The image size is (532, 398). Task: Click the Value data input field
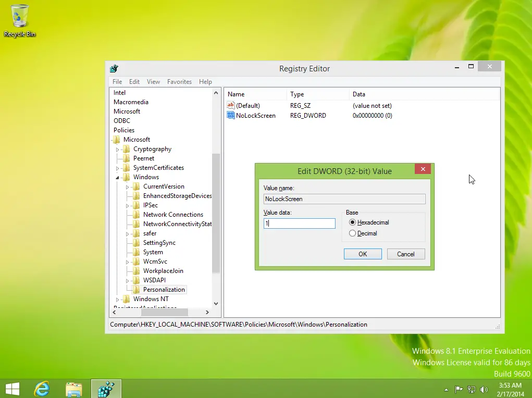(x=299, y=223)
